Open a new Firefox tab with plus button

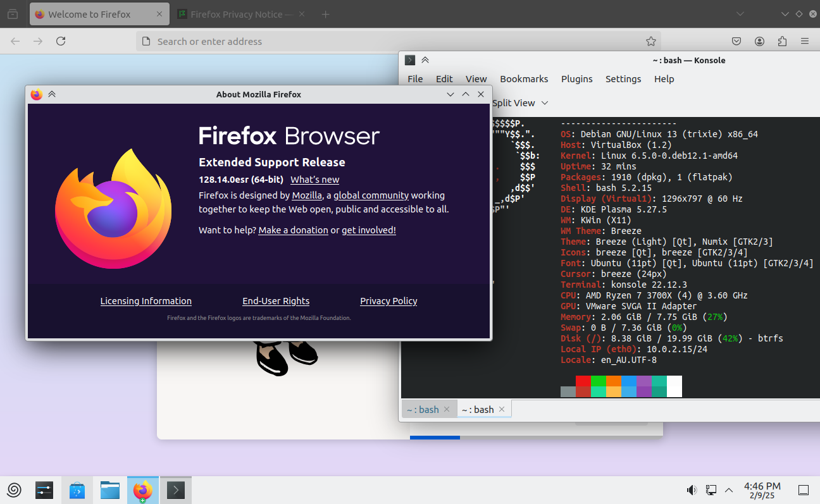tap(325, 14)
